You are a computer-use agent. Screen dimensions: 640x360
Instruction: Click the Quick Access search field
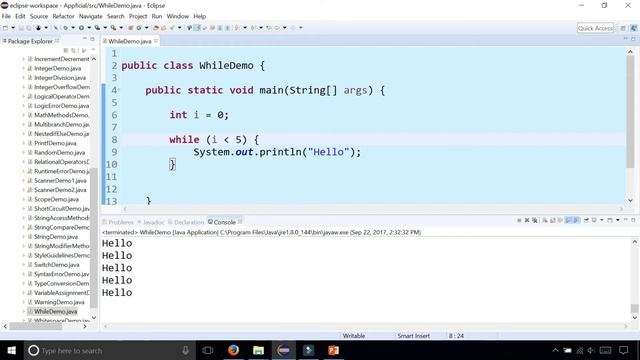tap(595, 28)
